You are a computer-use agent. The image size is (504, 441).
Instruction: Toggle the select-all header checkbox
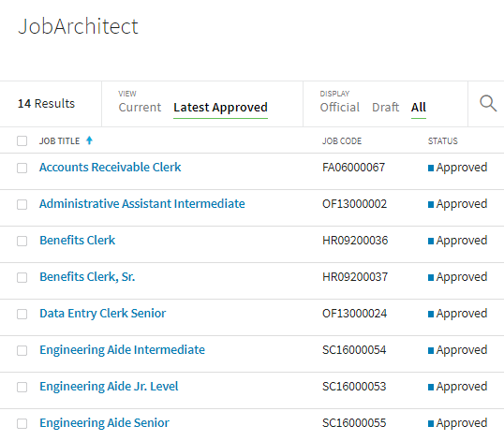tap(22, 140)
